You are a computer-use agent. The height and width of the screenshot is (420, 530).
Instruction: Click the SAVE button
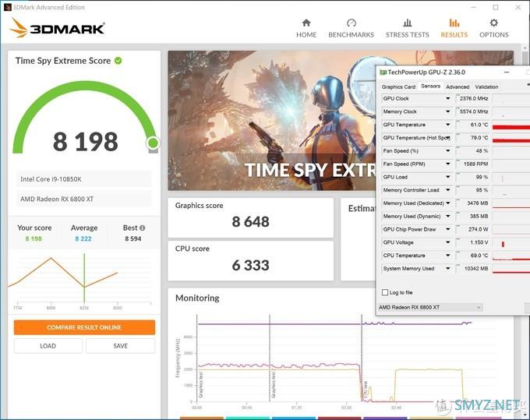pos(121,346)
